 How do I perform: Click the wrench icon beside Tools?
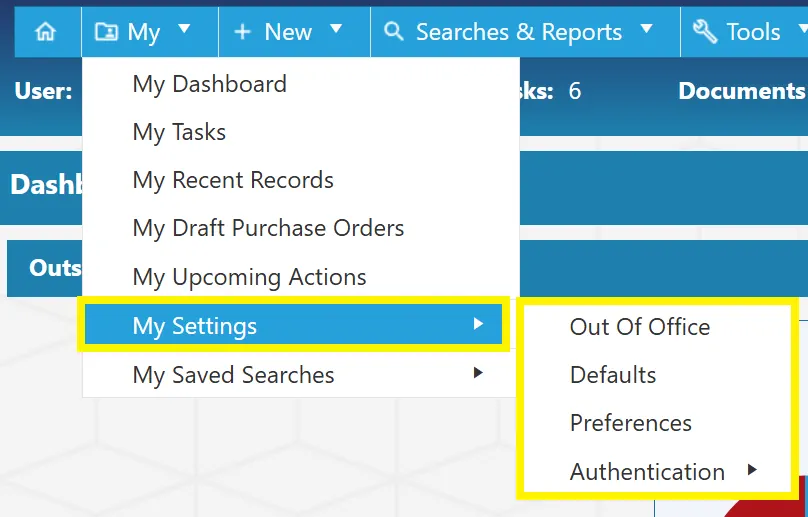(x=705, y=31)
